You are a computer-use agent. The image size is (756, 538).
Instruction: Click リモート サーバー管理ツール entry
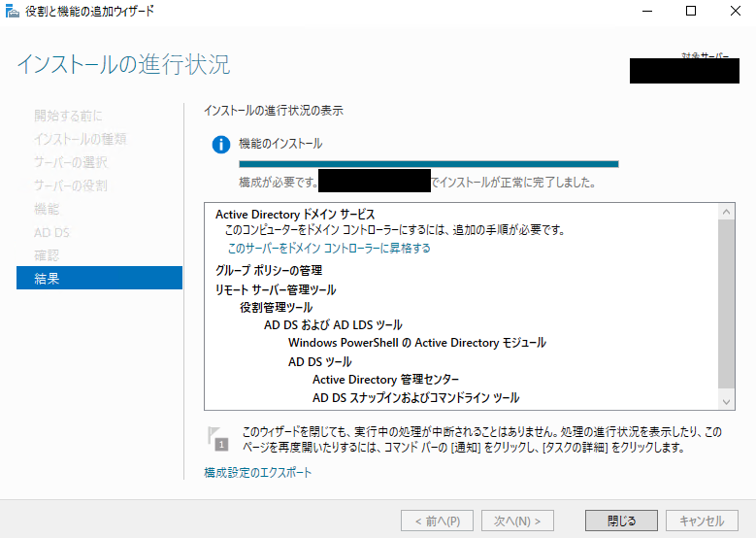point(276,289)
